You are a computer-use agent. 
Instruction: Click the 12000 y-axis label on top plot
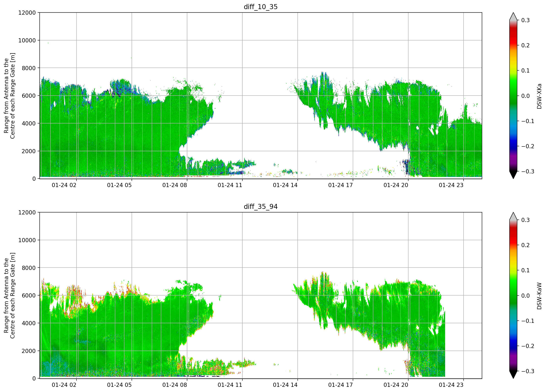pyautogui.click(x=27, y=13)
